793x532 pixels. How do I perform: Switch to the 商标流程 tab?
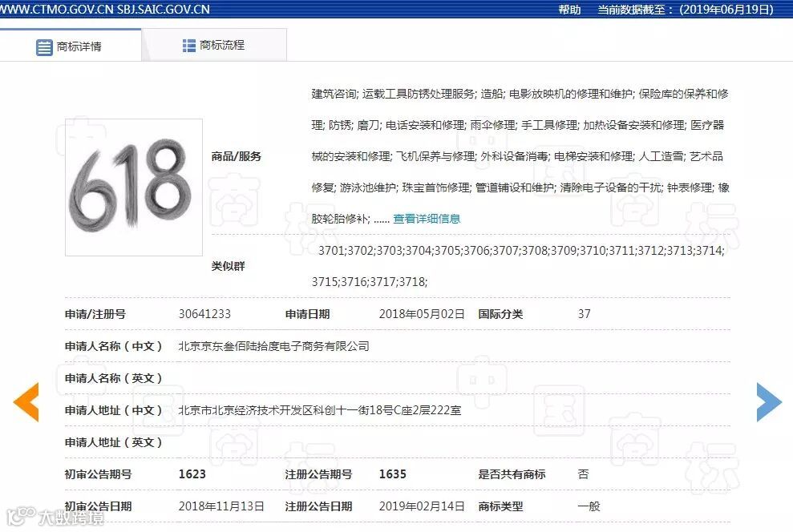click(x=214, y=46)
